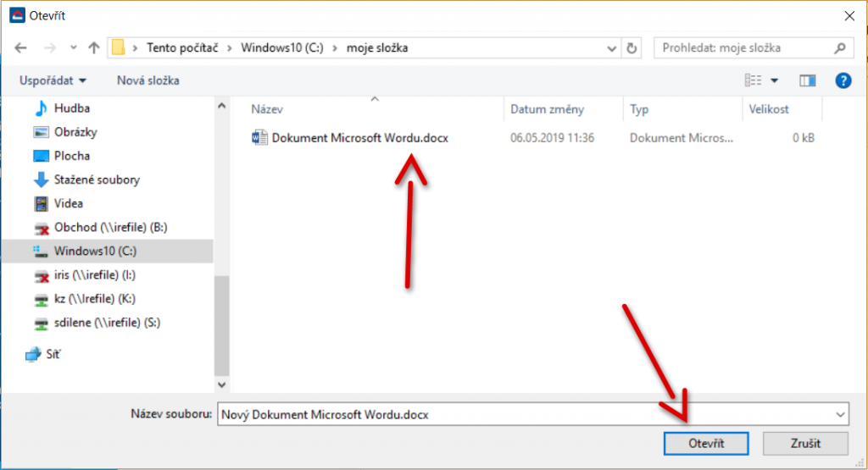Select the file Dokument Microsoft Wordu.docx
Viewport: 868px width, 470px height.
359,138
